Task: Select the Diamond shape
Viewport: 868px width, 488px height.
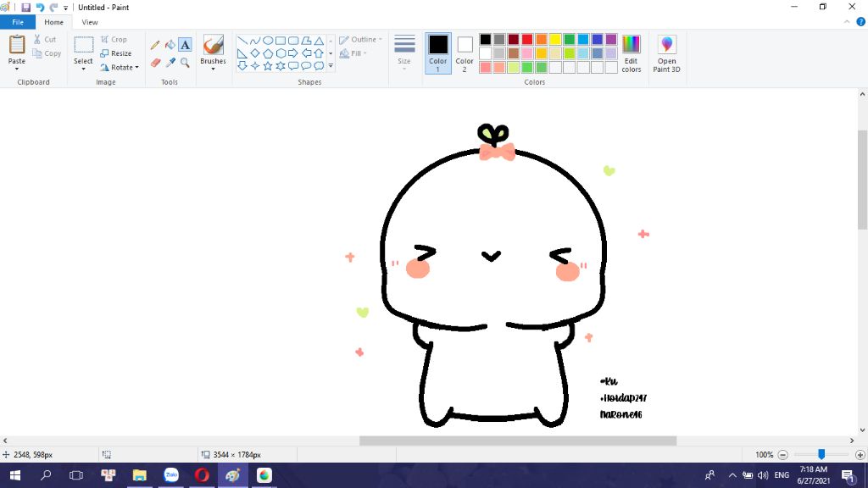Action: [255, 53]
